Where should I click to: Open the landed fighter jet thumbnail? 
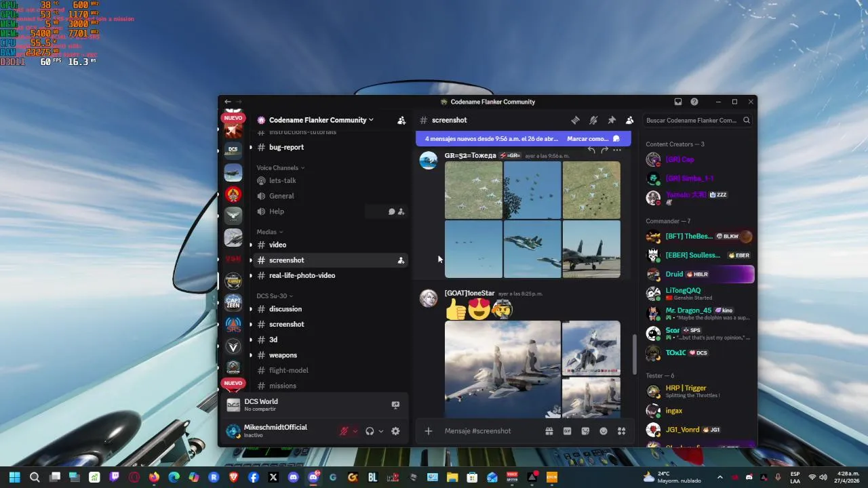click(591, 249)
